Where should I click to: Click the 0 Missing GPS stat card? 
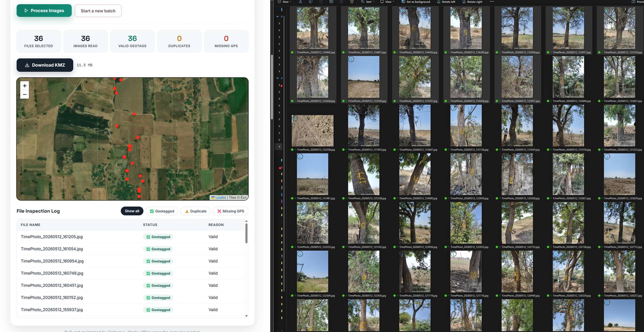point(226,41)
